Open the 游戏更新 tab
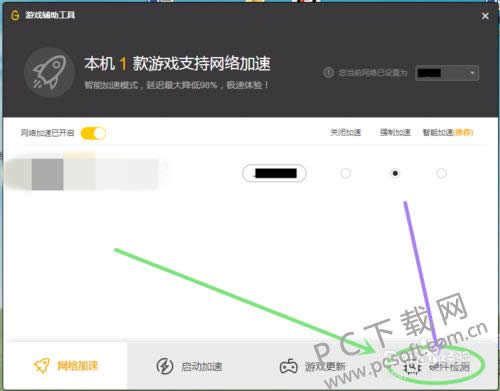This screenshot has width=500, height=391. coord(313,366)
